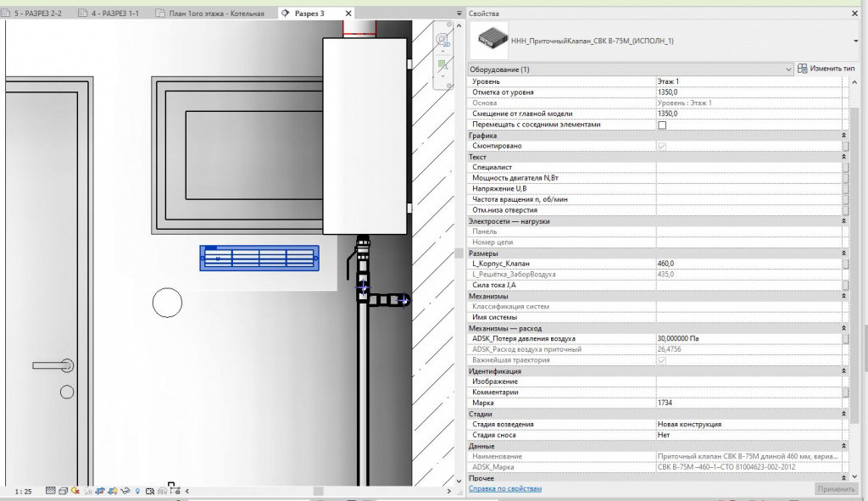Activate the Zoom Region navigation icon
Image resolution: width=868 pixels, height=501 pixels.
point(442,64)
